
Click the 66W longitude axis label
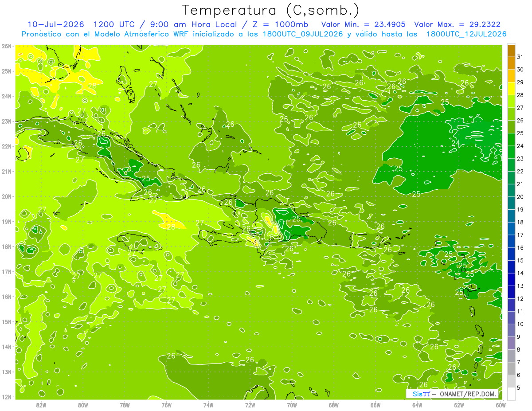tap(376, 404)
